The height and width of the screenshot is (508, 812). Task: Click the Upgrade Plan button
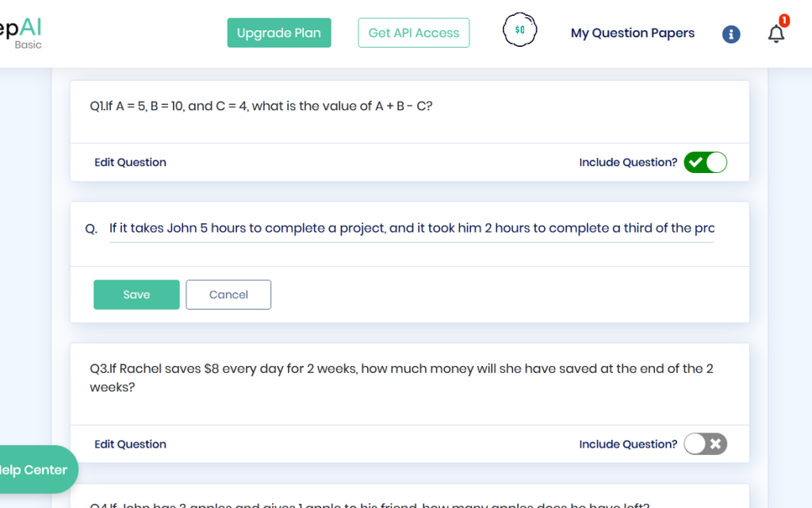(278, 33)
